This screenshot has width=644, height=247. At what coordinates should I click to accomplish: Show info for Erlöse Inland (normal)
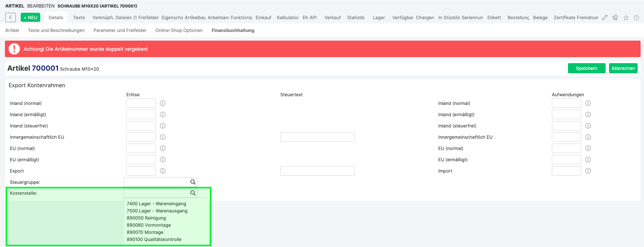[x=163, y=103]
